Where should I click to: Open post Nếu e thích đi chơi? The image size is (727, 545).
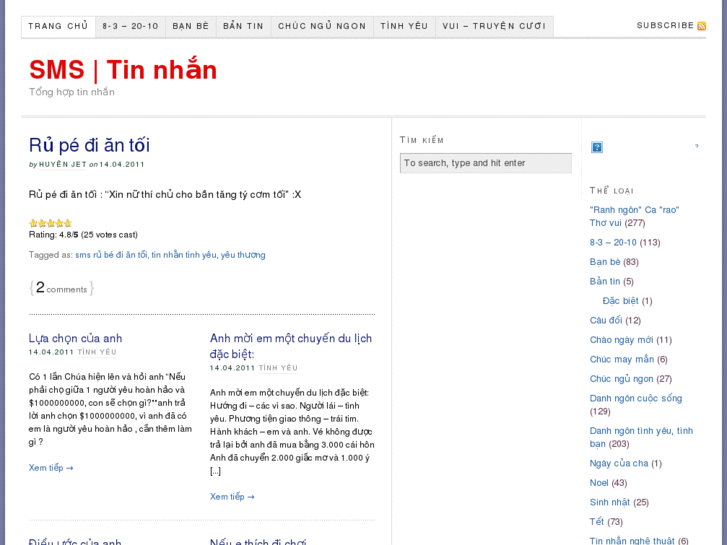coord(258,541)
